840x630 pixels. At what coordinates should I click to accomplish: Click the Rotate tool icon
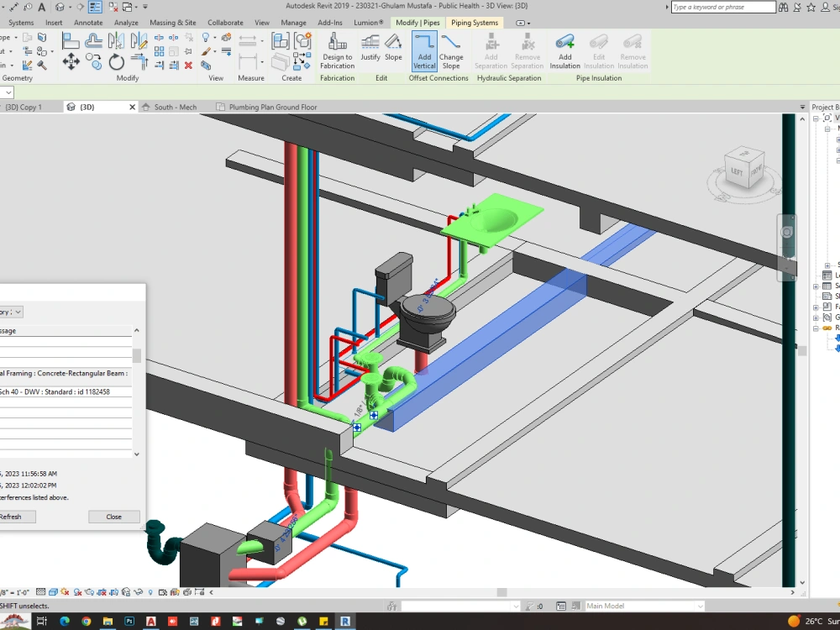(x=116, y=62)
